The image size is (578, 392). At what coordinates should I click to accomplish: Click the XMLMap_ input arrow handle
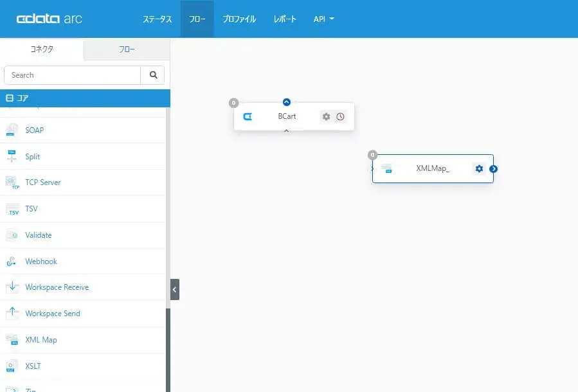click(372, 168)
